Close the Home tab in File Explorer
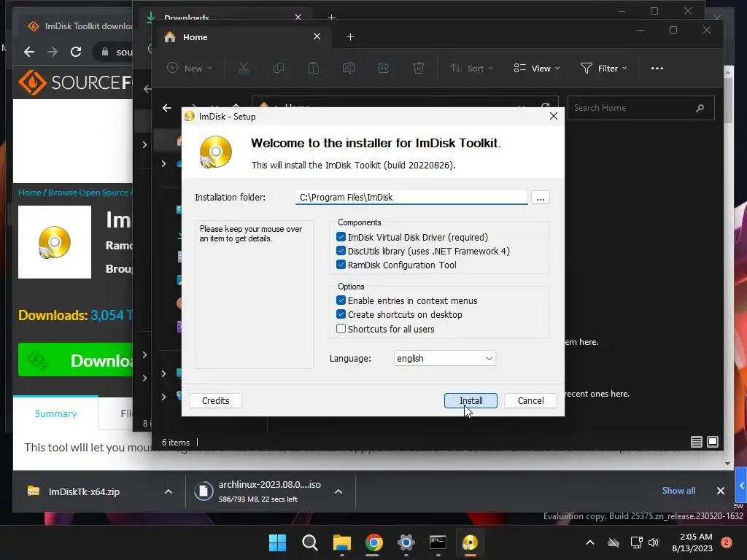 (317, 36)
